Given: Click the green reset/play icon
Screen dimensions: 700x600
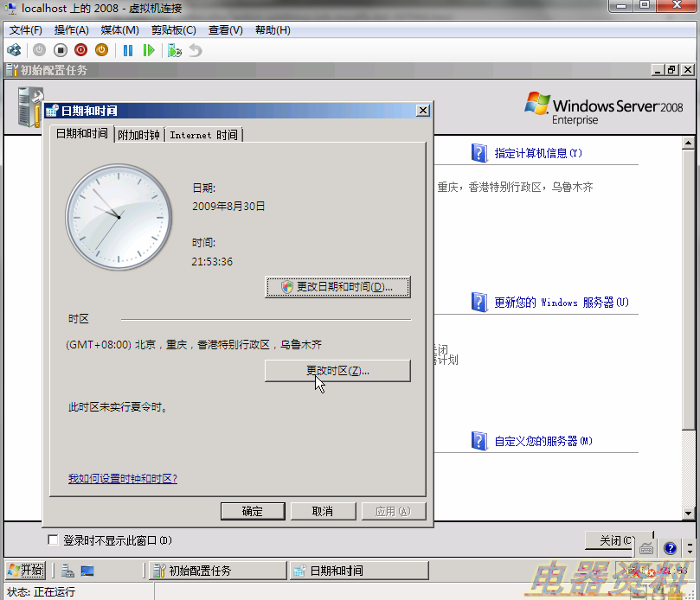Looking at the screenshot, I should tap(149, 50).
